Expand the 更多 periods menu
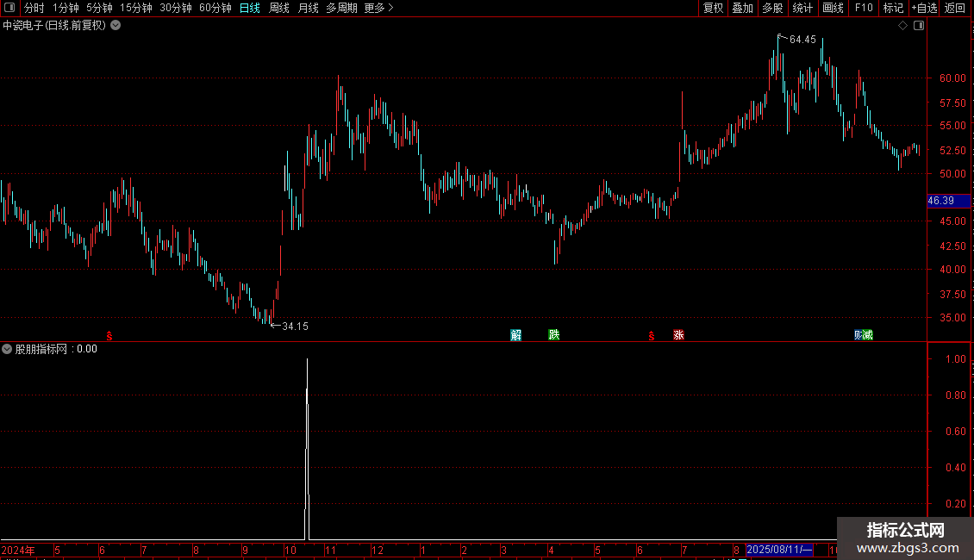The image size is (974, 560). [x=379, y=8]
